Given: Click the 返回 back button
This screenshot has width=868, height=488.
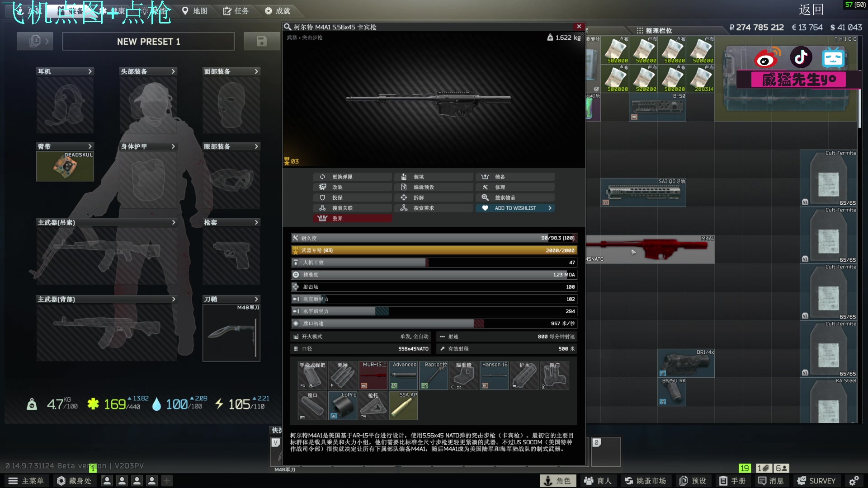Looking at the screenshot, I should click(811, 9).
